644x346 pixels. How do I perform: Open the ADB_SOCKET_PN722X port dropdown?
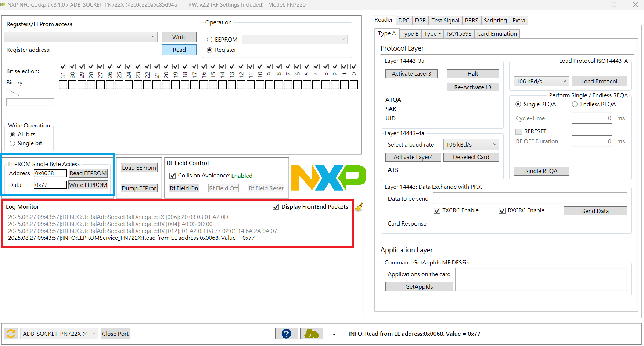point(59,334)
